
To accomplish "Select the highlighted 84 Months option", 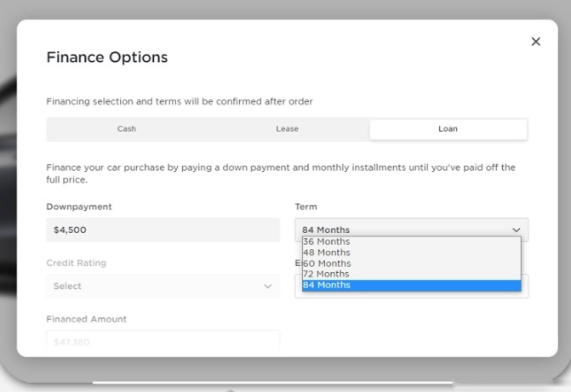I will pyautogui.click(x=412, y=285).
